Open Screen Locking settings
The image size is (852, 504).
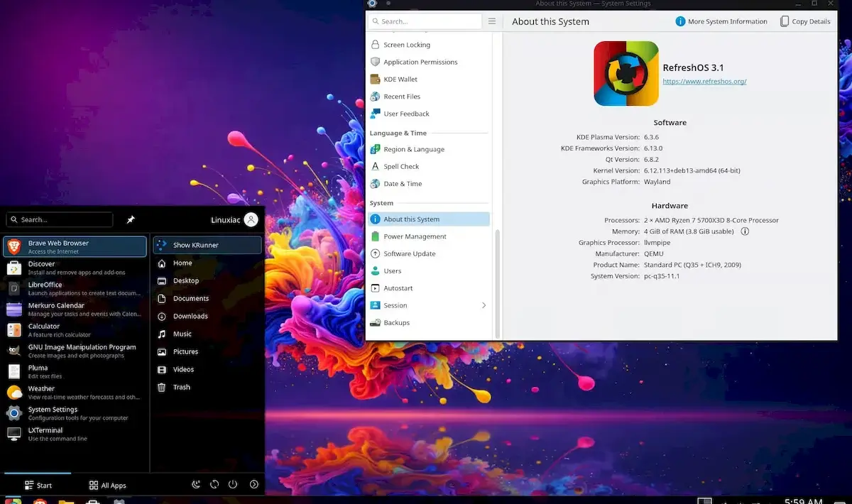(x=428, y=45)
